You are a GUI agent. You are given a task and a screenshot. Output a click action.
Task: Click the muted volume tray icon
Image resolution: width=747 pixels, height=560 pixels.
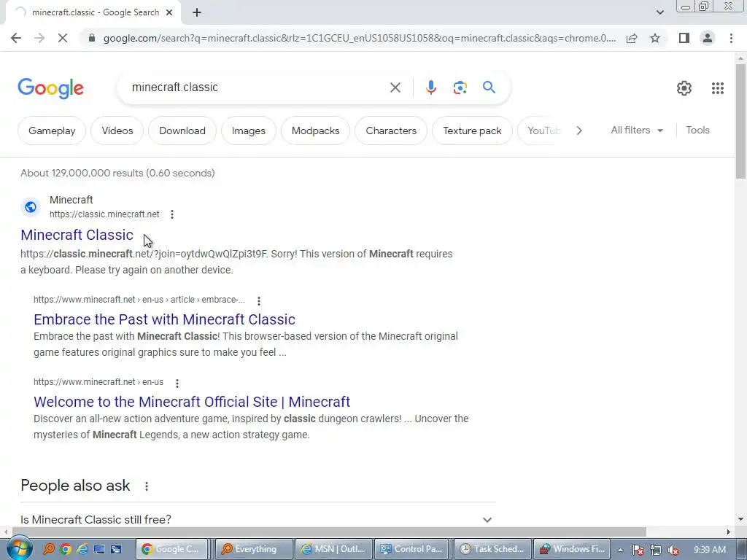pos(673,550)
